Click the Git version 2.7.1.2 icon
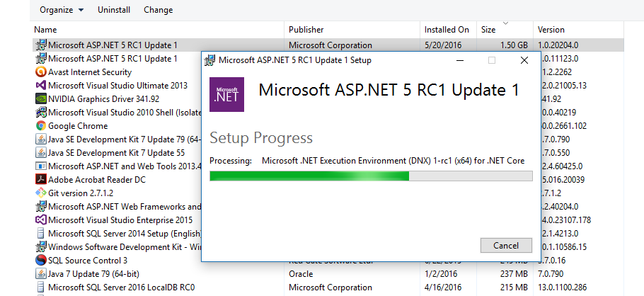Image resolution: width=644 pixels, height=296 pixels. [41, 193]
